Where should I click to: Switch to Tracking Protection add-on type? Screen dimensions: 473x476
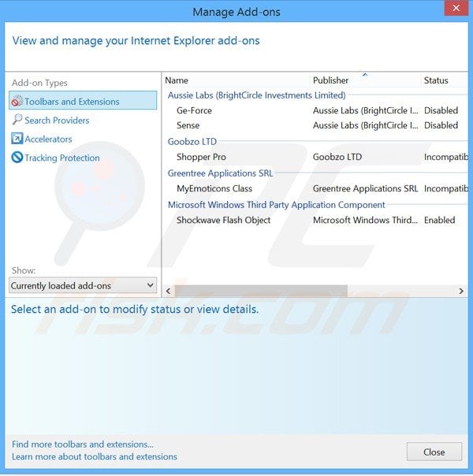(62, 158)
